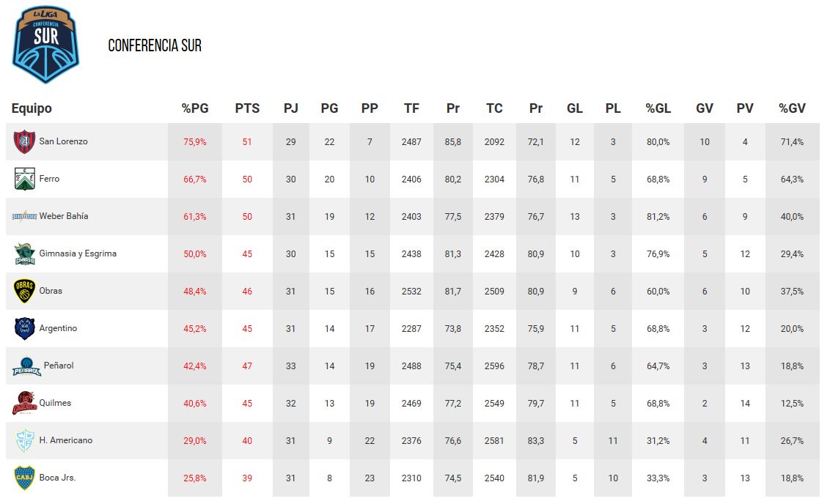Click the Peñarol team logo
The width and height of the screenshot is (830, 504).
click(26, 366)
